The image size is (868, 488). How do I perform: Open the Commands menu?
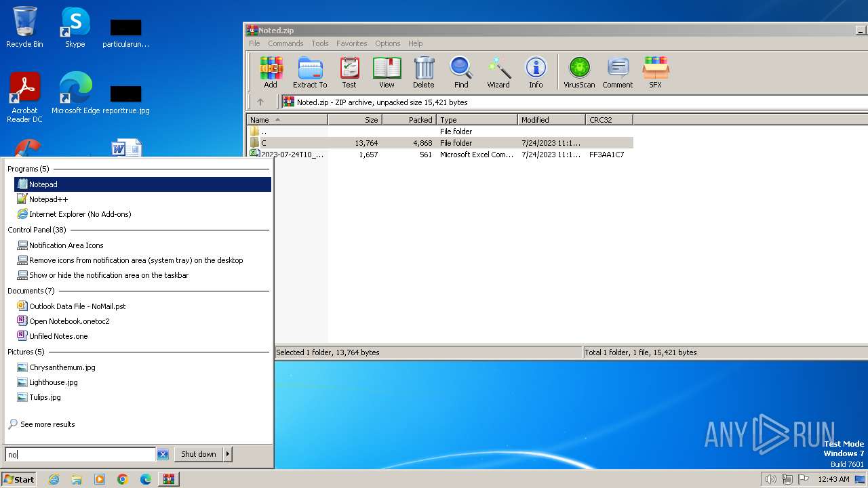pos(285,43)
